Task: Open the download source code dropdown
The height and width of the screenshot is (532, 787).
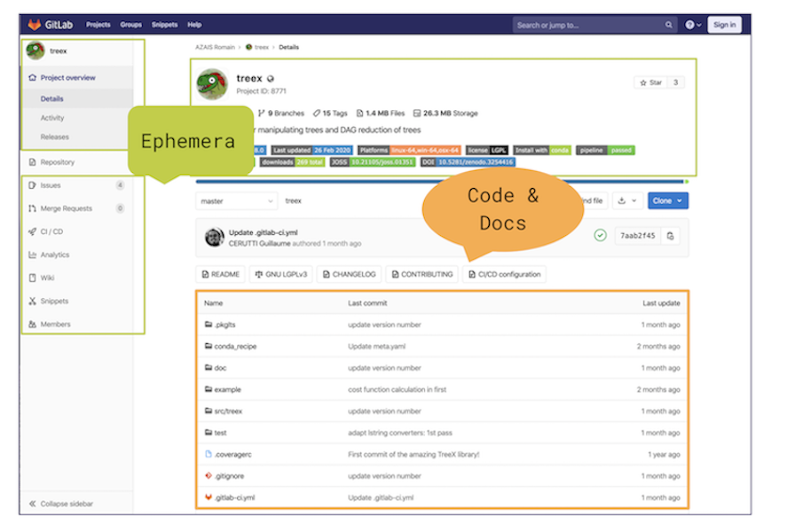Action: point(626,201)
